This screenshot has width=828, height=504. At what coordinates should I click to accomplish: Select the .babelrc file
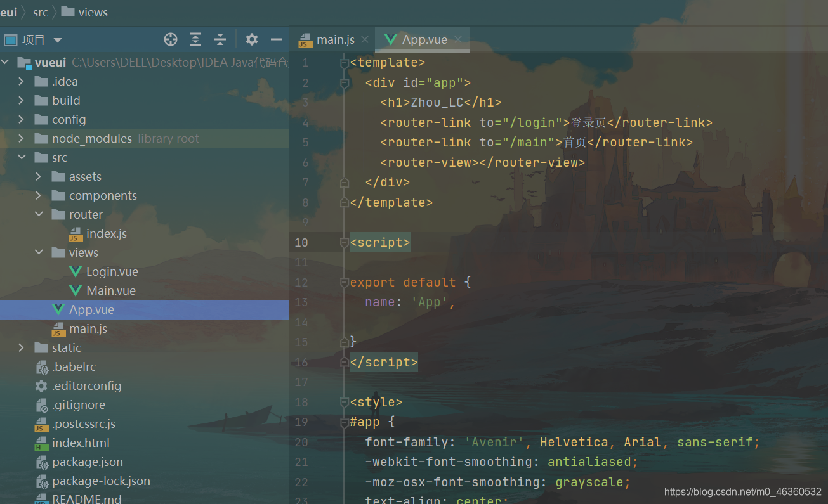(x=74, y=366)
